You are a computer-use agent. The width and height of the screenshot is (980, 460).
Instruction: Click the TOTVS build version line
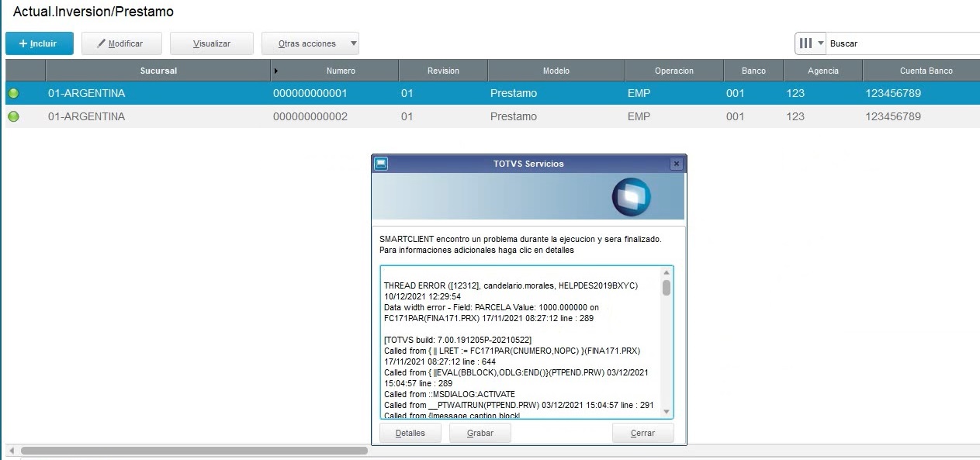(x=458, y=340)
